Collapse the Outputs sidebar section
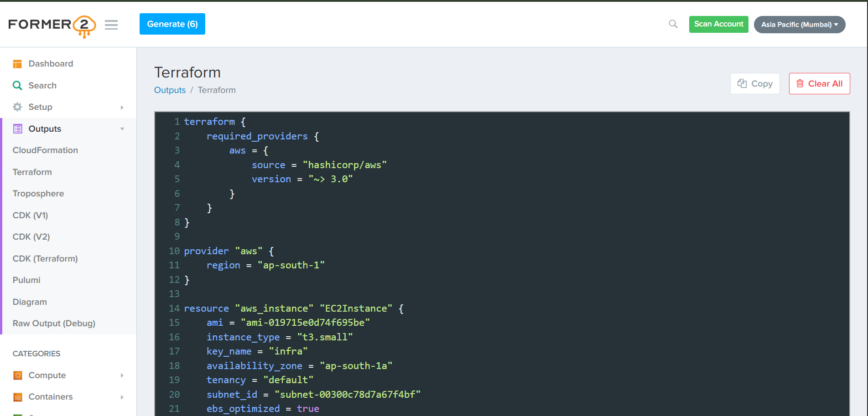 (x=121, y=129)
